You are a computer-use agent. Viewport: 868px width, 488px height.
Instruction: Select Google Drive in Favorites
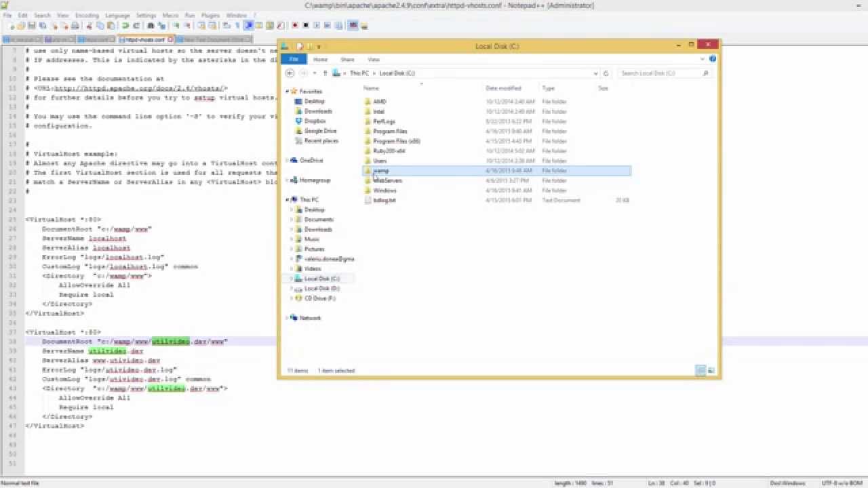(320, 131)
